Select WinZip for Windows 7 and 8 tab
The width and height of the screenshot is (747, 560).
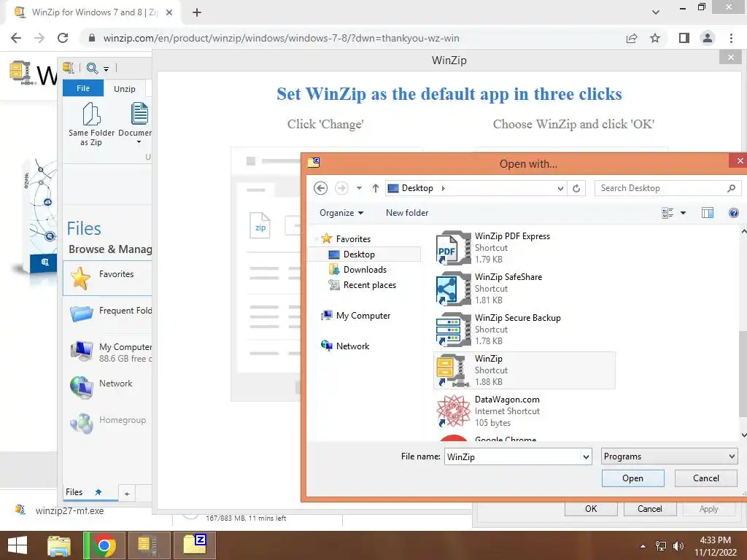pyautogui.click(x=93, y=12)
